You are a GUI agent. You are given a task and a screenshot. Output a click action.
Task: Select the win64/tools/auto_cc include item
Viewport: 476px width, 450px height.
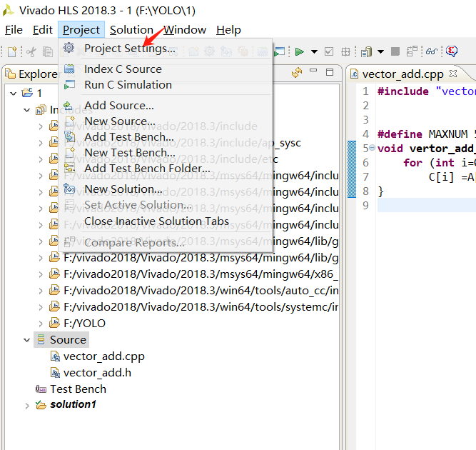tap(201, 291)
